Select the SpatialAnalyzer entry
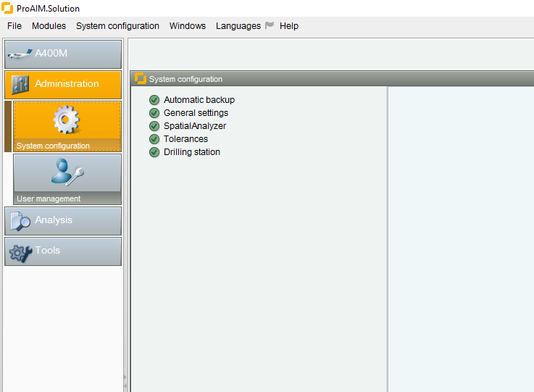534x392 pixels. [195, 126]
